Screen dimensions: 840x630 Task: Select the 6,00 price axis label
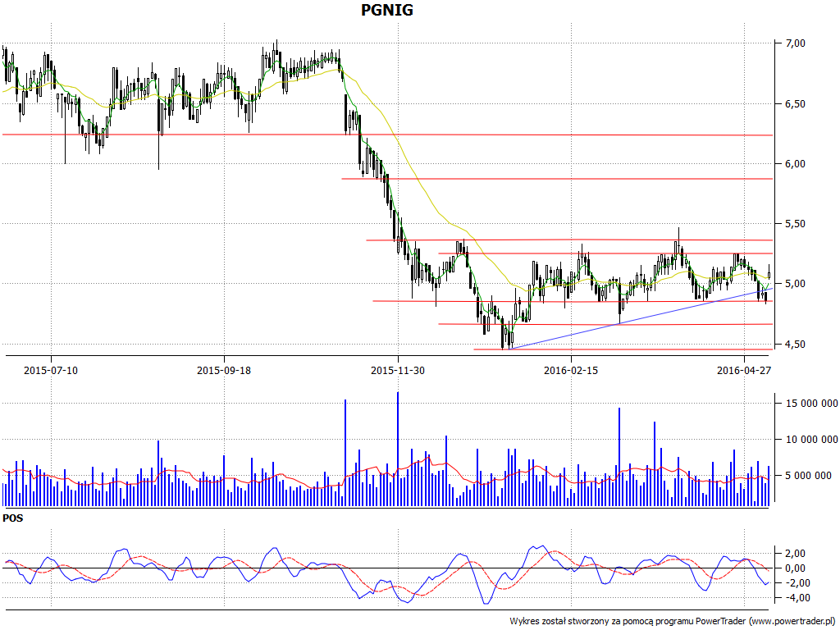795,164
